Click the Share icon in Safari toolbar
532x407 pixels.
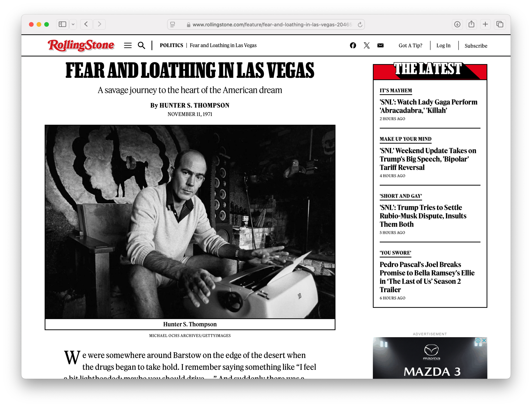pos(471,25)
